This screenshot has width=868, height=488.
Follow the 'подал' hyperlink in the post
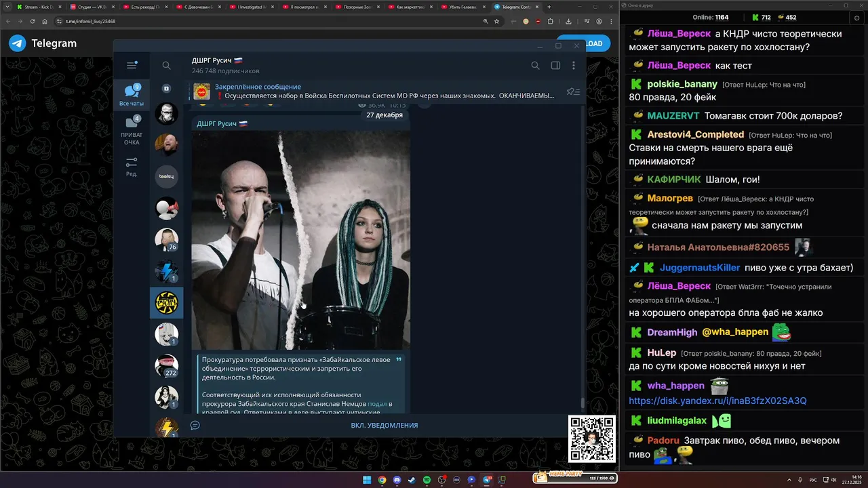pos(377,404)
